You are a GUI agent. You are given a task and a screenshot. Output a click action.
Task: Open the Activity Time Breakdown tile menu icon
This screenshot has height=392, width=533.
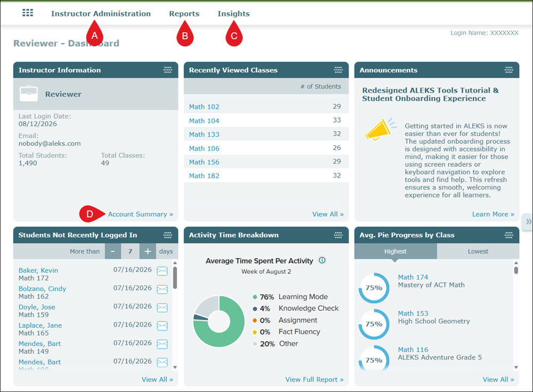point(338,235)
